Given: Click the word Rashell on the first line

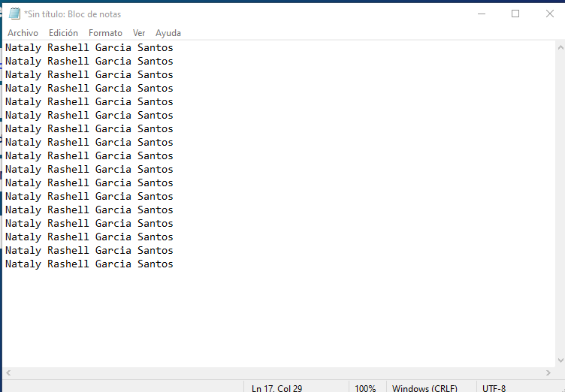Looking at the screenshot, I should (x=68, y=47).
